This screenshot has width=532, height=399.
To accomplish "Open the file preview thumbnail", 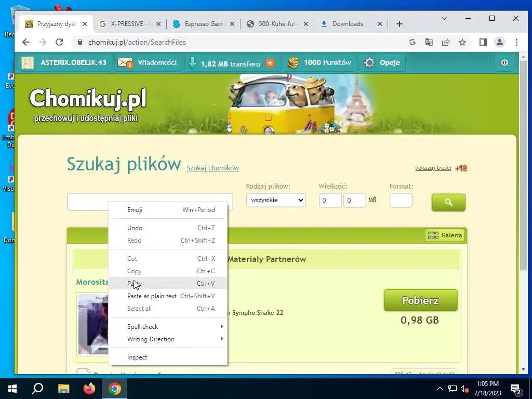I will (x=92, y=324).
